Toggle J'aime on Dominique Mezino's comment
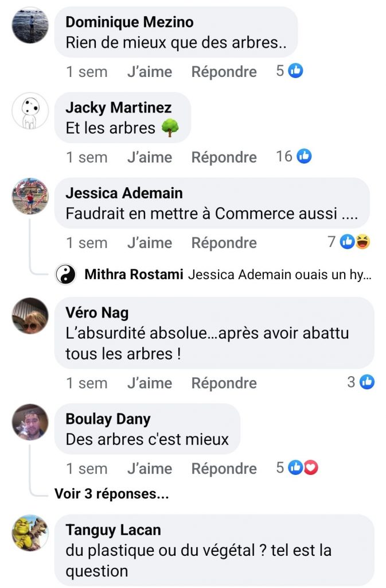Screen dimensions: 386x588 click(x=149, y=72)
